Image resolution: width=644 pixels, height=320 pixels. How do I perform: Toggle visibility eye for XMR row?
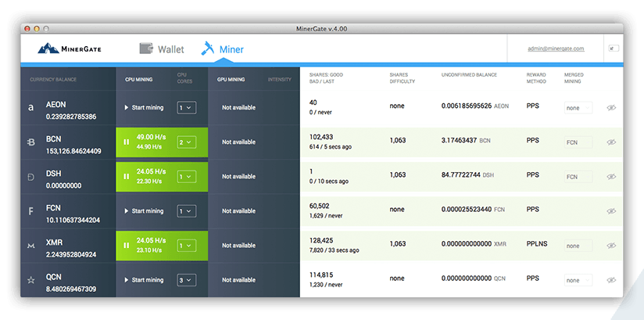(611, 246)
